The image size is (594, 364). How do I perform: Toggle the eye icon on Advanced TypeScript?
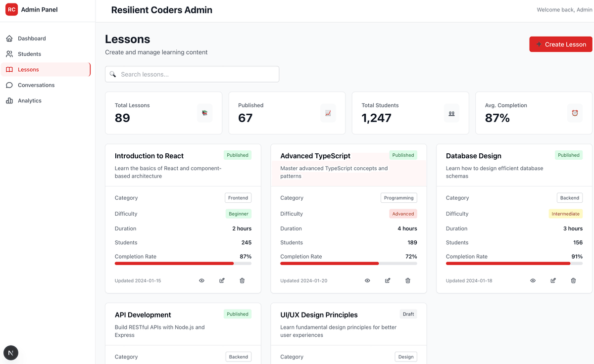pos(367,280)
